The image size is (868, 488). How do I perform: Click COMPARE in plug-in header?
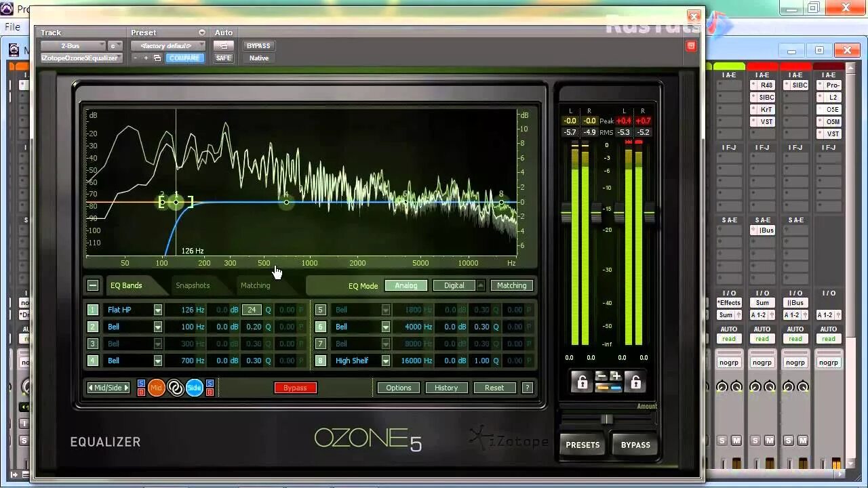pos(184,58)
